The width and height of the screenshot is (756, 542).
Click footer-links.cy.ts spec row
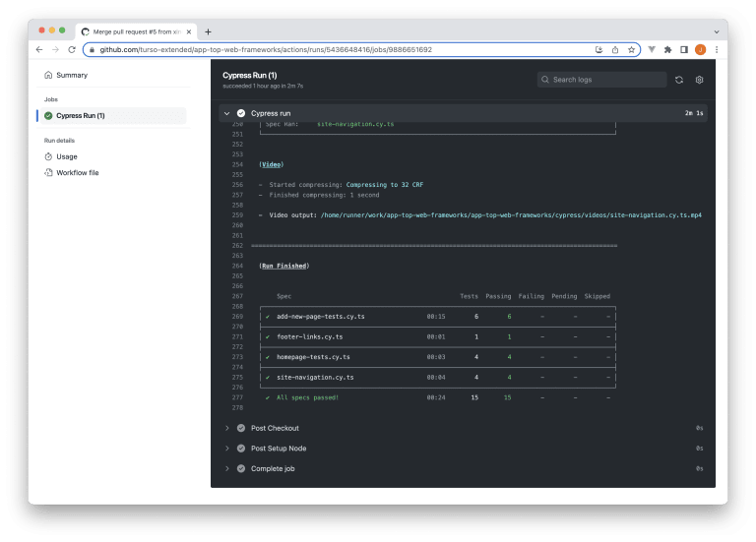pyautogui.click(x=438, y=336)
